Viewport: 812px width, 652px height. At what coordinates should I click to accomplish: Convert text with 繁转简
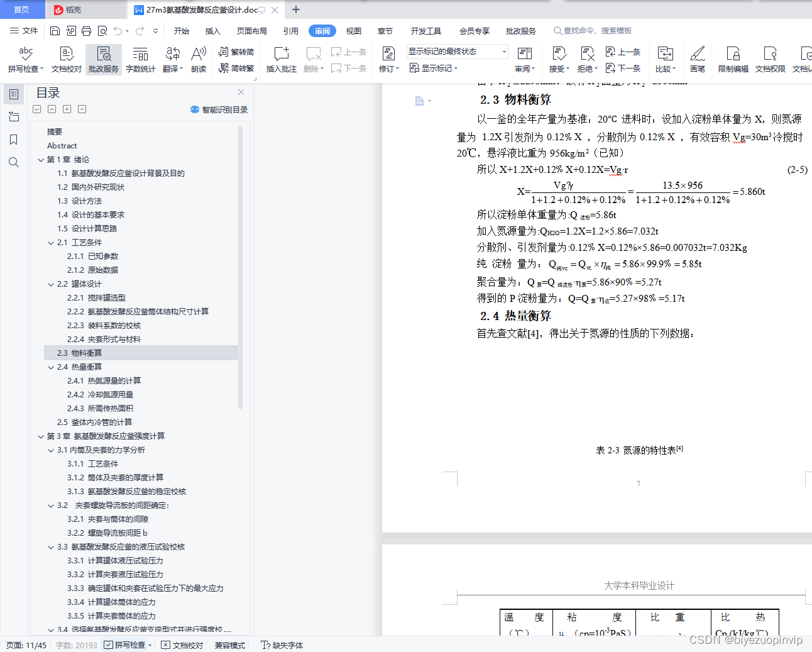click(236, 52)
